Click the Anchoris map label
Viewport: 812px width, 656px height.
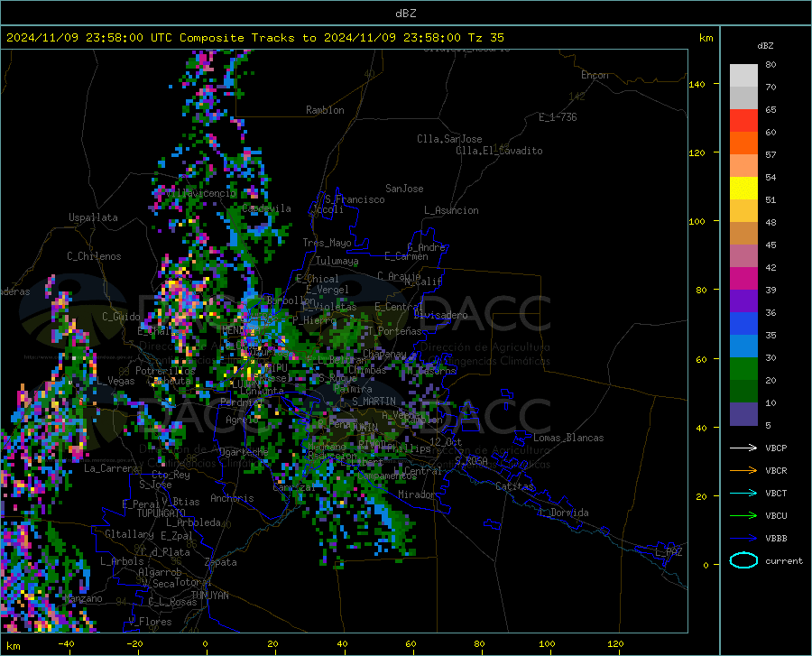click(232, 498)
